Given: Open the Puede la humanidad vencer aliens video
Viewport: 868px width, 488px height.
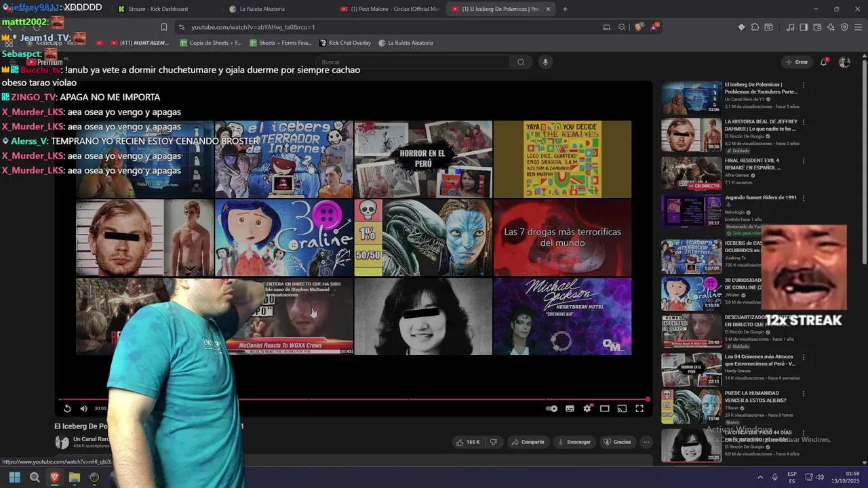Looking at the screenshot, I should point(692,405).
